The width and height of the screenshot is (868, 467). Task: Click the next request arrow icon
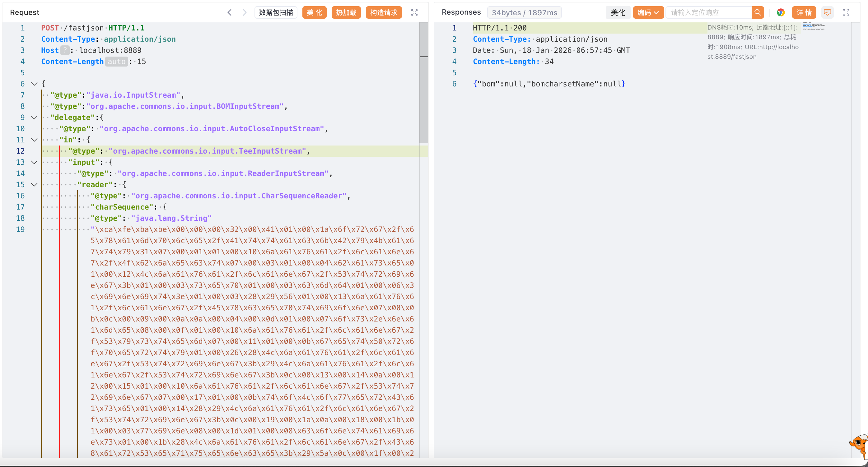click(245, 12)
